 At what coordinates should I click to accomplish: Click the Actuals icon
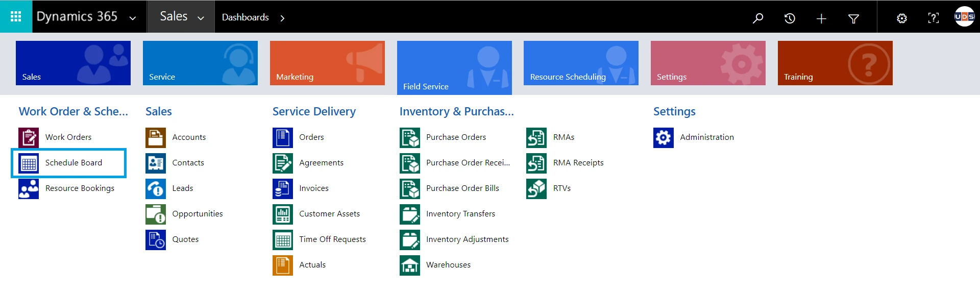[283, 265]
